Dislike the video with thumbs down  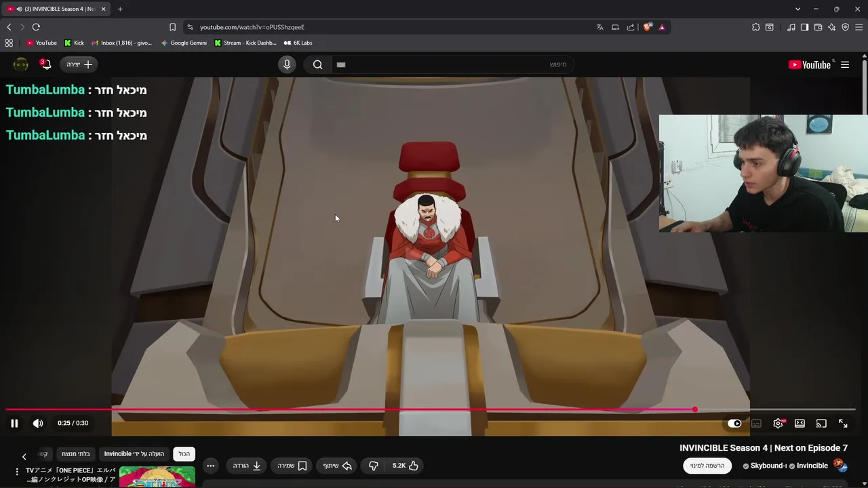point(373,466)
